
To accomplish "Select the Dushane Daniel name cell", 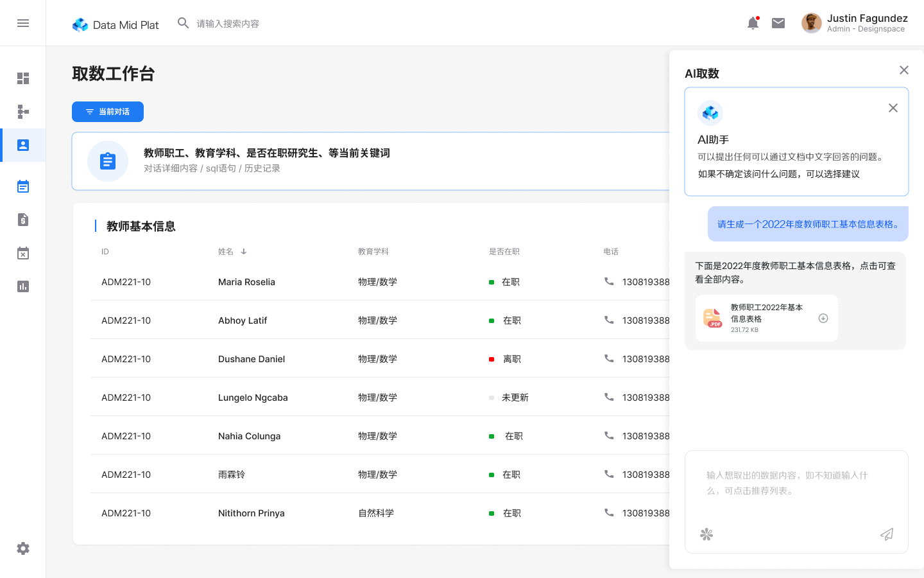I will [252, 359].
